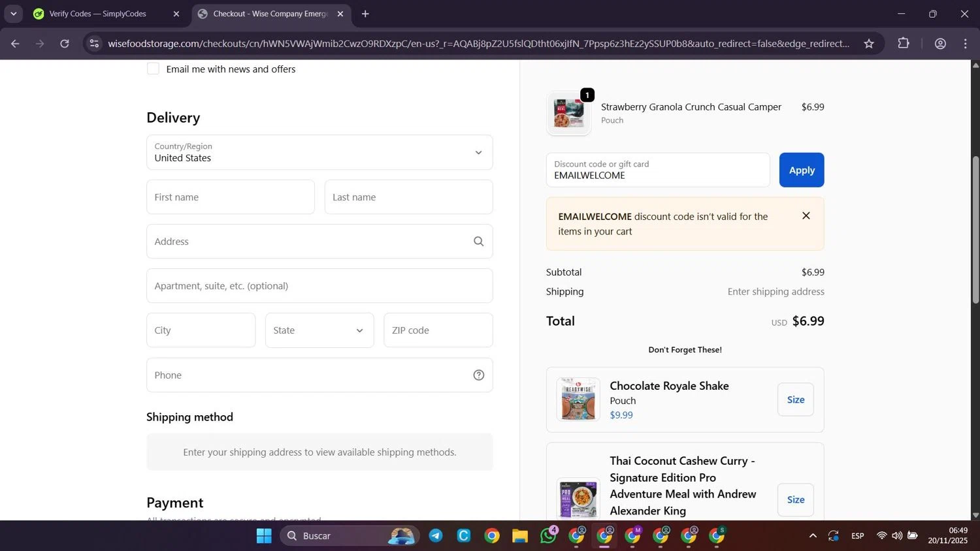Screen dimensions: 980x551
Task: Click the ZIP code field
Action: point(438,330)
